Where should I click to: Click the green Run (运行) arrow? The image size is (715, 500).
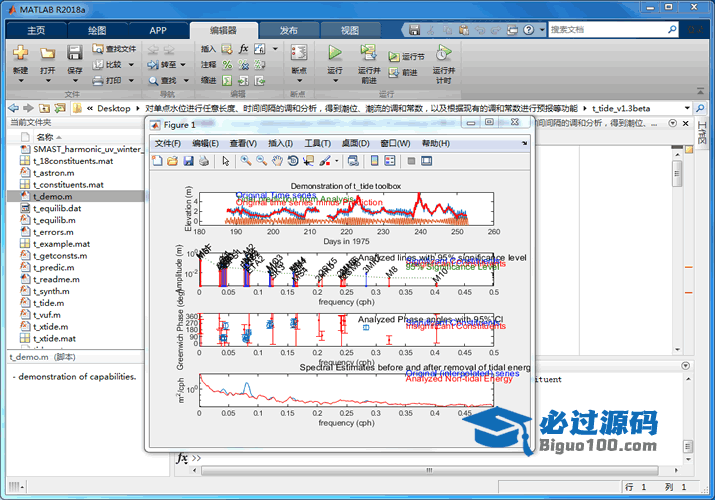click(335, 52)
